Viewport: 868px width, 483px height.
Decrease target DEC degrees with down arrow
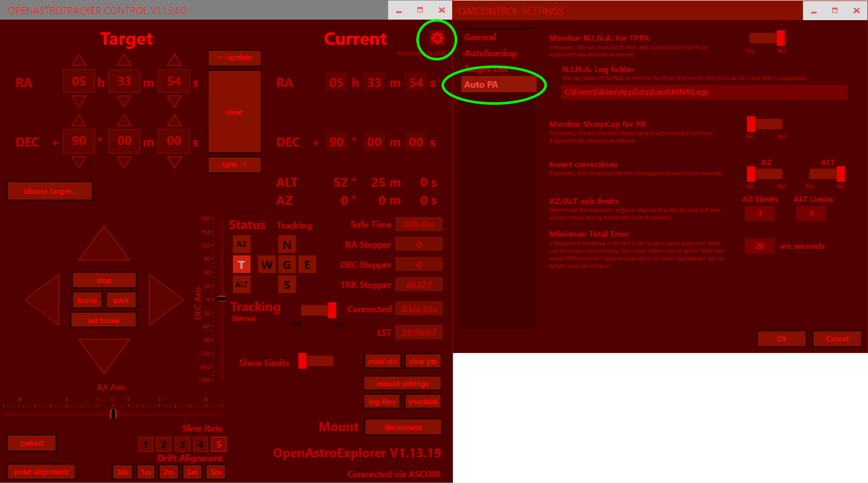pos(79,162)
